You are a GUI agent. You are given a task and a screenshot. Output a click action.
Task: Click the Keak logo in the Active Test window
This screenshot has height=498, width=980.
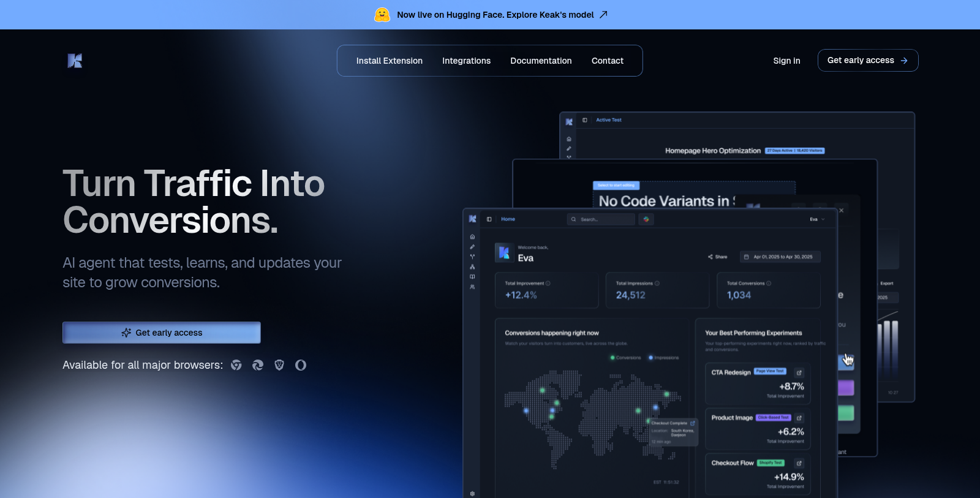[x=569, y=121]
